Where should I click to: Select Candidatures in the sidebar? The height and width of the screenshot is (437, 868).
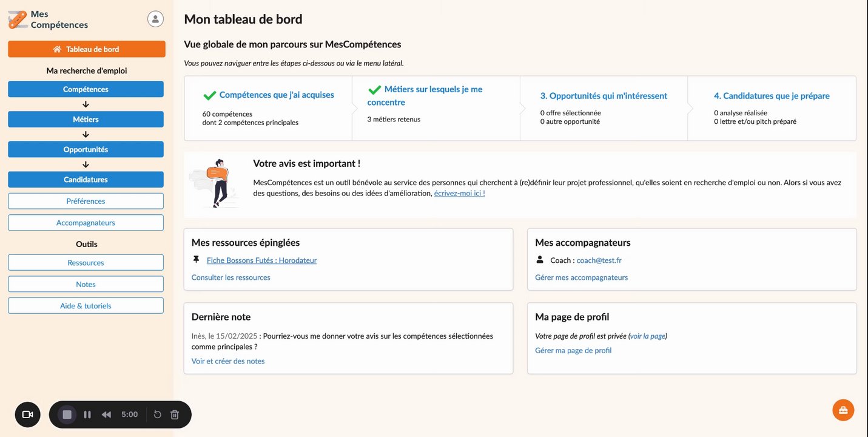pos(86,180)
